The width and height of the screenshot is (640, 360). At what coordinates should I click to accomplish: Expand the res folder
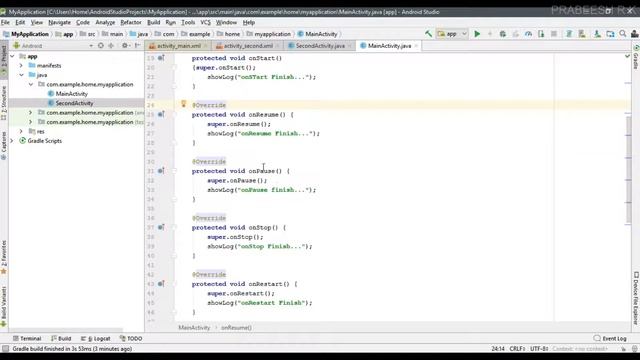click(21, 131)
